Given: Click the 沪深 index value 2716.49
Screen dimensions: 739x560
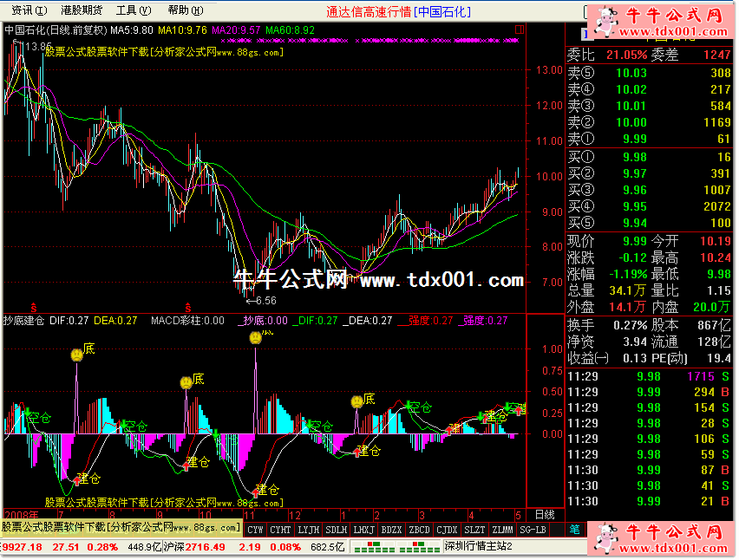Looking at the screenshot, I should click(x=205, y=547).
